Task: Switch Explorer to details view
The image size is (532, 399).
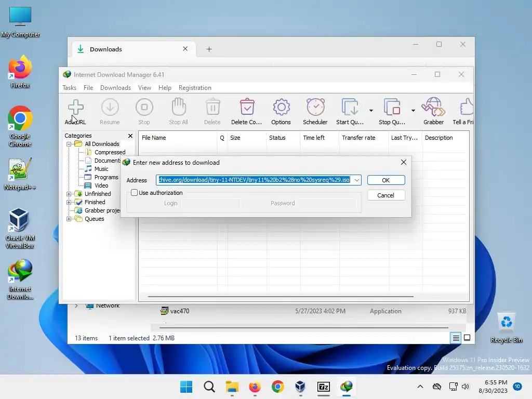Action: click(456, 338)
